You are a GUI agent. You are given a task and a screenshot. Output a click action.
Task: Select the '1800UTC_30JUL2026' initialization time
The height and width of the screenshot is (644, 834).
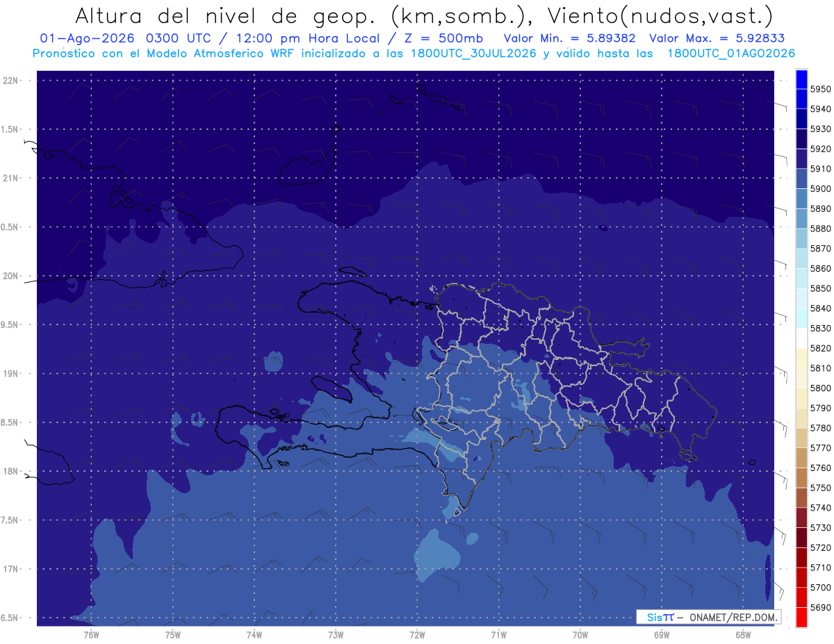(x=474, y=53)
